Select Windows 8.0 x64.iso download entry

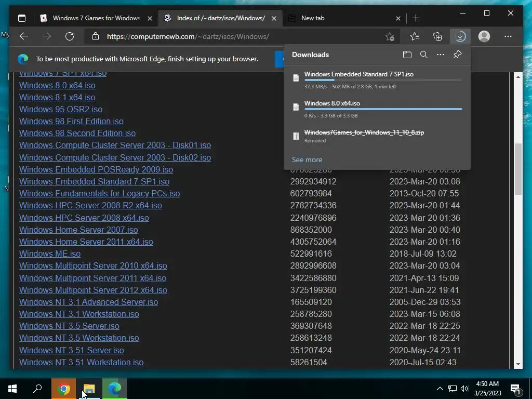click(377, 109)
